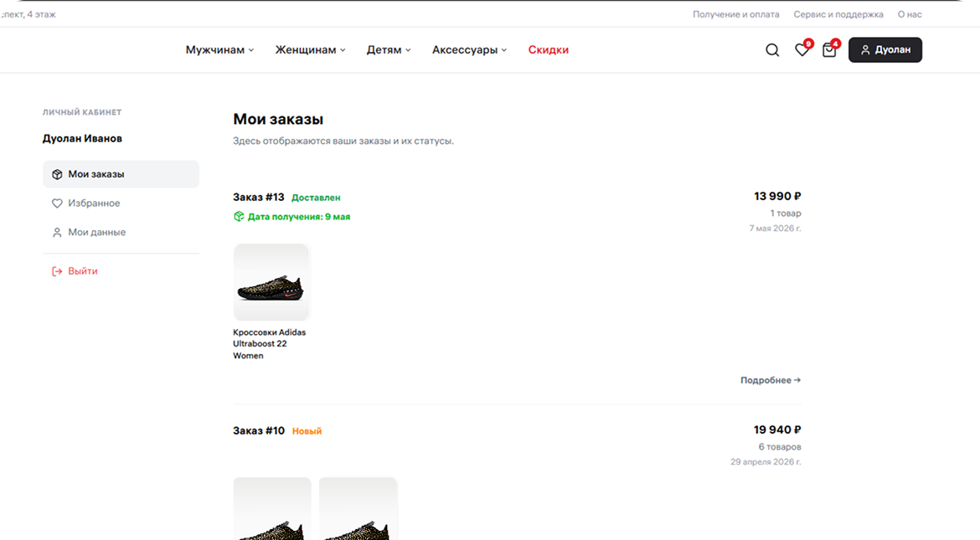980x540 pixels.
Task: Click the order #13 sneaker thumbnail
Action: point(271,282)
